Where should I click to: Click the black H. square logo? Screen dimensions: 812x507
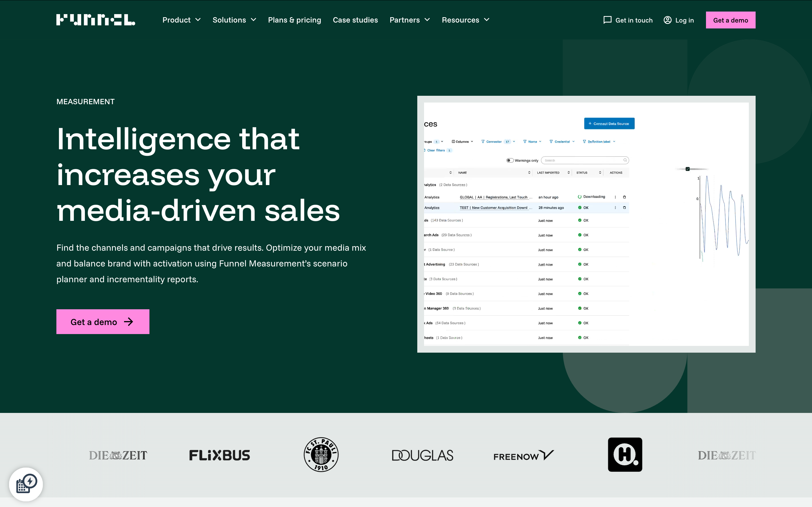click(x=625, y=455)
